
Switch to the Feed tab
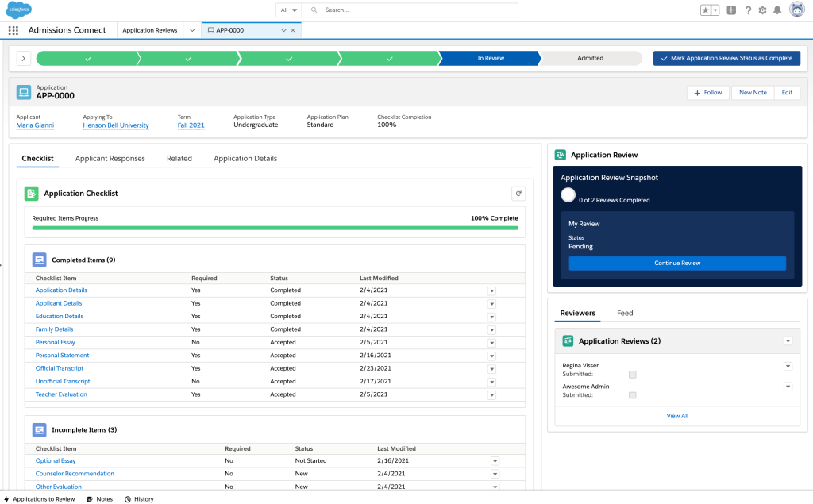pyautogui.click(x=625, y=313)
